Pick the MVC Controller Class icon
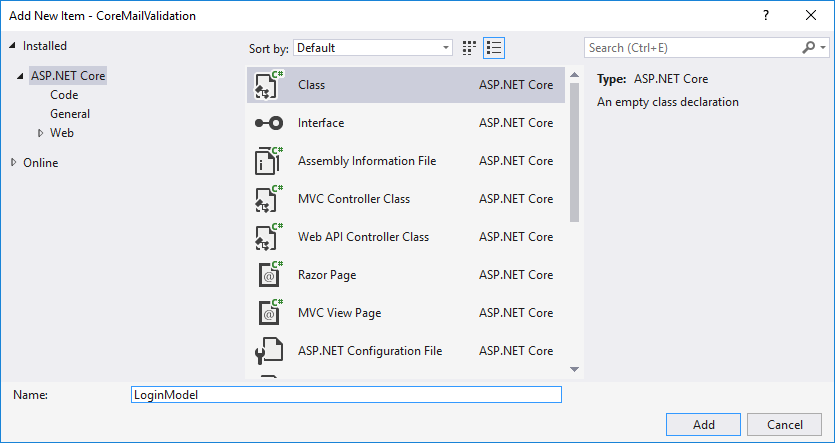Screen dimensions: 835x443 tap(267, 200)
